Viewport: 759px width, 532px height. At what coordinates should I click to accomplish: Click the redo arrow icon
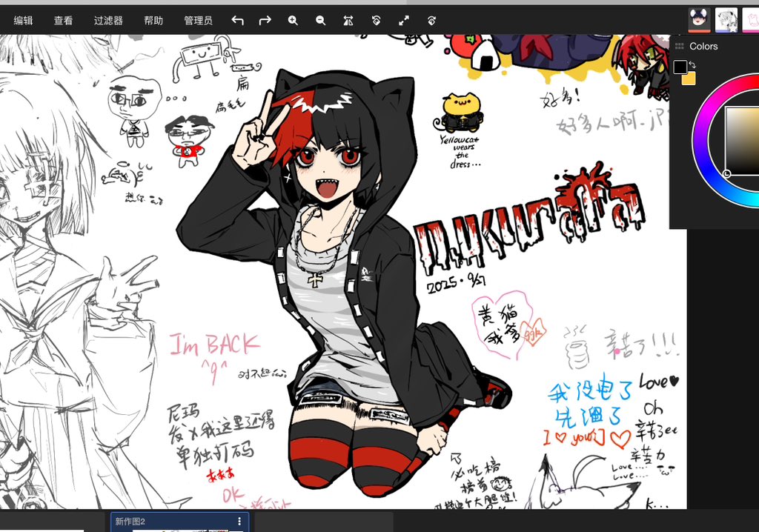(265, 20)
